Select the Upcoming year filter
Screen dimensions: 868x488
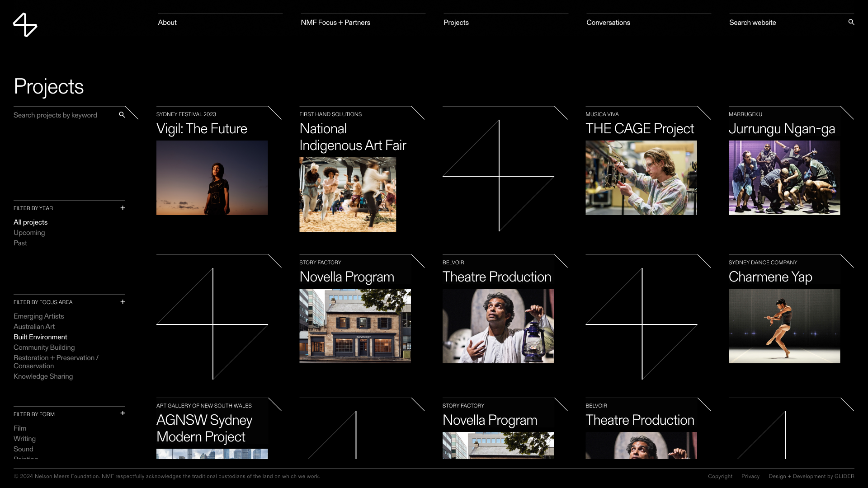[x=29, y=233]
